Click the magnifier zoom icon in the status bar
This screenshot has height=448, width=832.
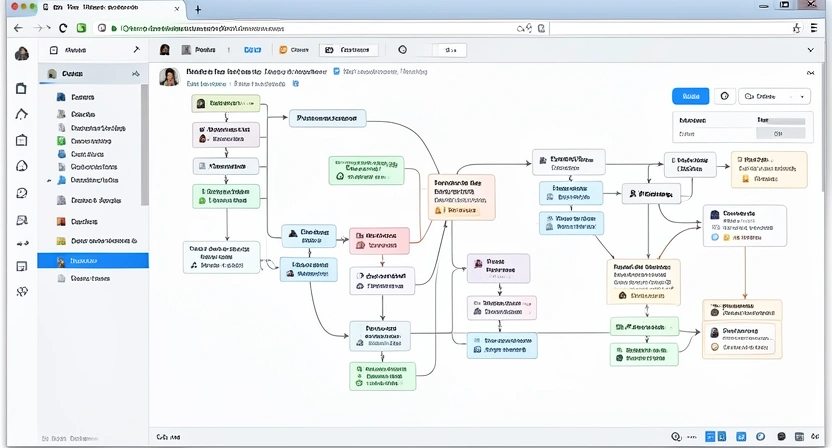[677, 437]
